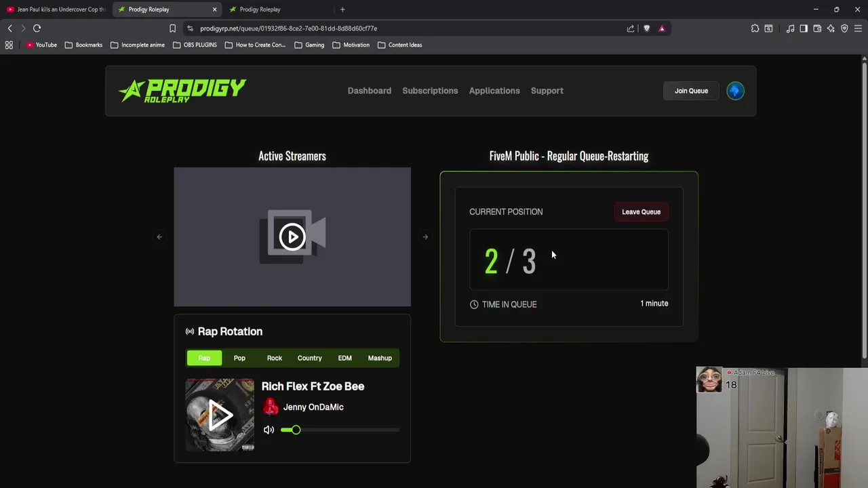Bookmark this page with the bookmark icon
Image resolution: width=868 pixels, height=488 pixels.
[x=172, y=28]
